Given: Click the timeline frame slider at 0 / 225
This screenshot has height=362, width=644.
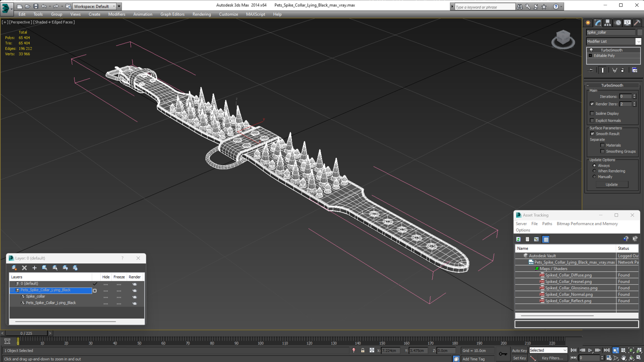Looking at the screenshot, I should point(26,333).
